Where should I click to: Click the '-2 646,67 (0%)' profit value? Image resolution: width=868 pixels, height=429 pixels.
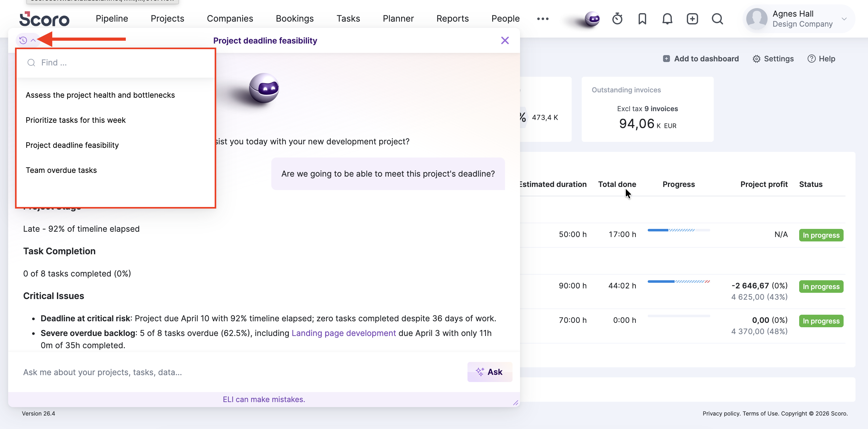point(759,285)
